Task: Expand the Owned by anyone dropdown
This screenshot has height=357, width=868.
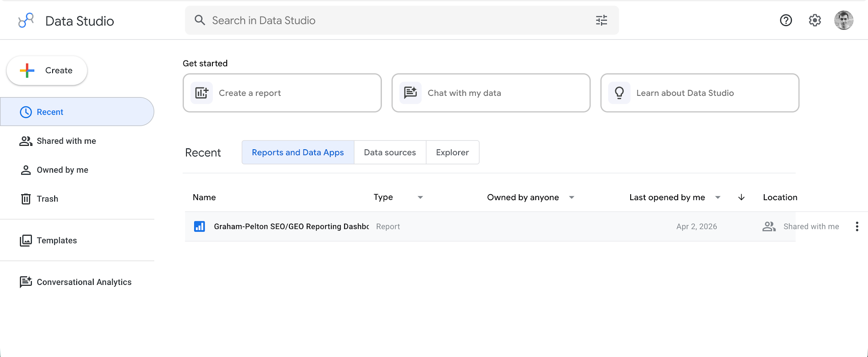Action: coord(571,197)
